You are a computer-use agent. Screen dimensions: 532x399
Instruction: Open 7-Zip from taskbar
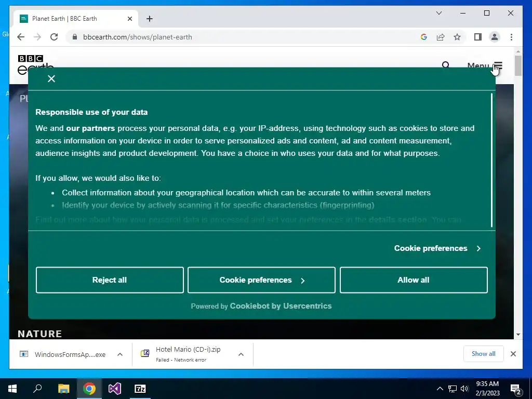[x=140, y=389]
